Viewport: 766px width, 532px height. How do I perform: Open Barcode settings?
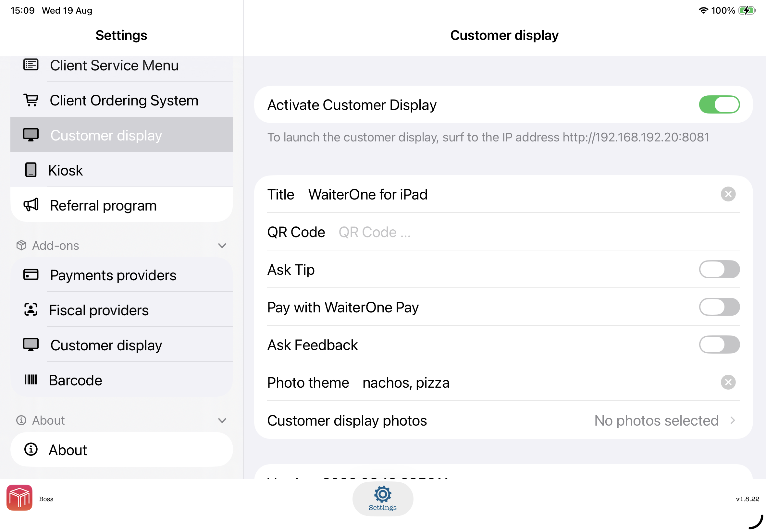(x=122, y=380)
